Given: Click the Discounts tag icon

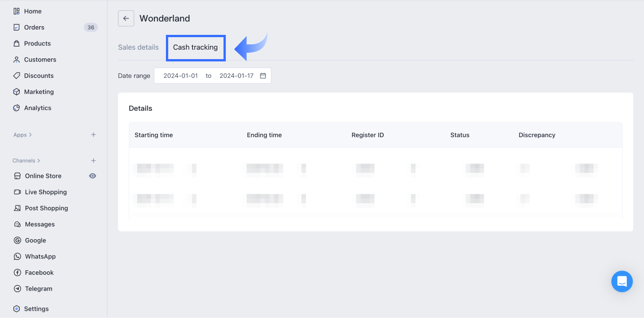Looking at the screenshot, I should click(x=17, y=76).
